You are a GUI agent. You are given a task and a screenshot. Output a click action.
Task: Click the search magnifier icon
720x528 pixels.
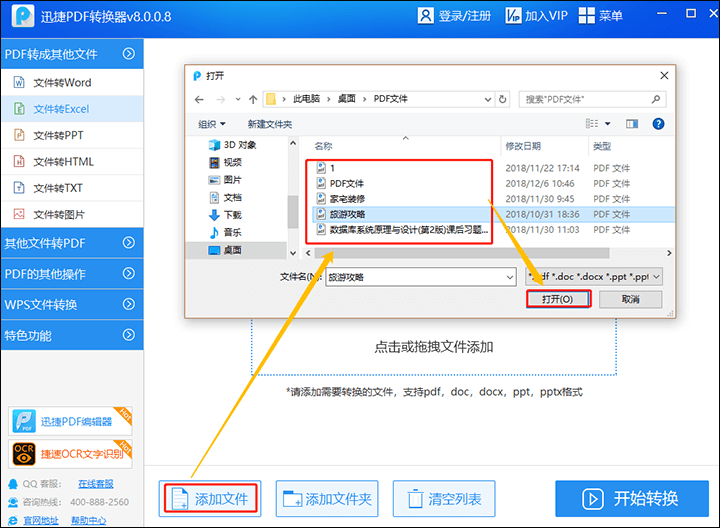[x=656, y=99]
